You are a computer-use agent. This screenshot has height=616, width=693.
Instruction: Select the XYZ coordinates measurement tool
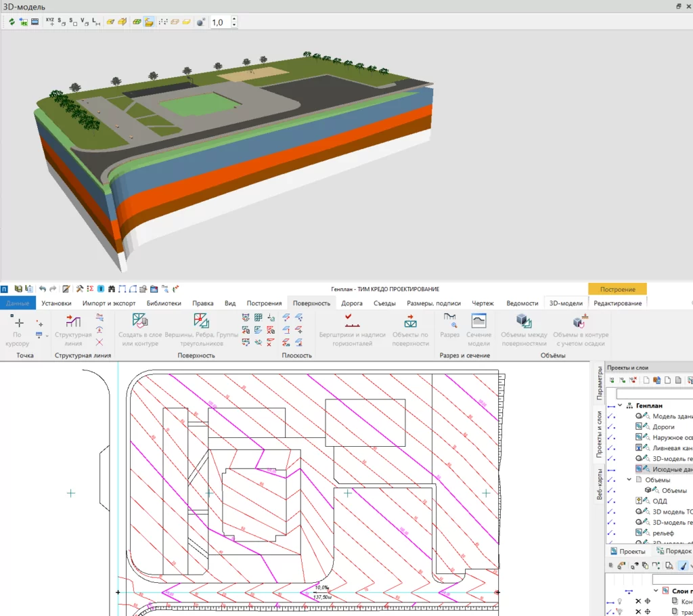[x=50, y=22]
